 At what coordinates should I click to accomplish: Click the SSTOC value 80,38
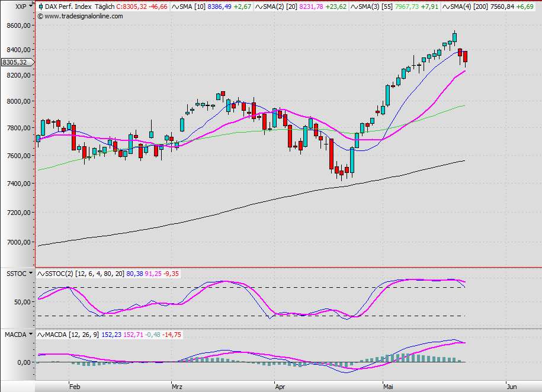[134, 274]
